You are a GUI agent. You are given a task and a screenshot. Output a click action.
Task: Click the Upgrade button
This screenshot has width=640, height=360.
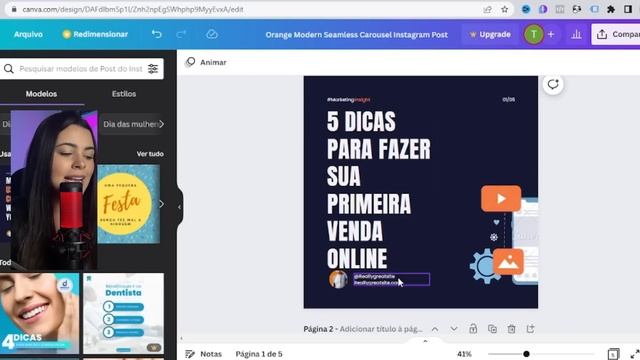pyautogui.click(x=490, y=34)
